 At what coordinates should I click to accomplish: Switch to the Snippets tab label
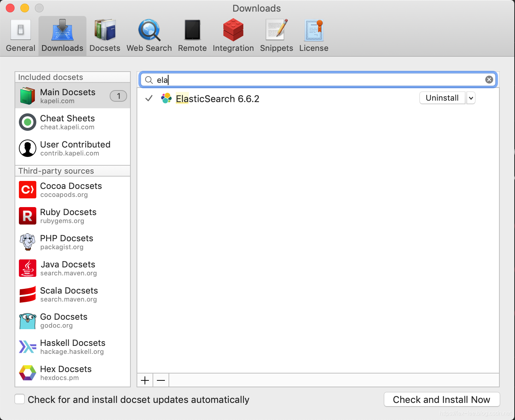pyautogui.click(x=277, y=48)
